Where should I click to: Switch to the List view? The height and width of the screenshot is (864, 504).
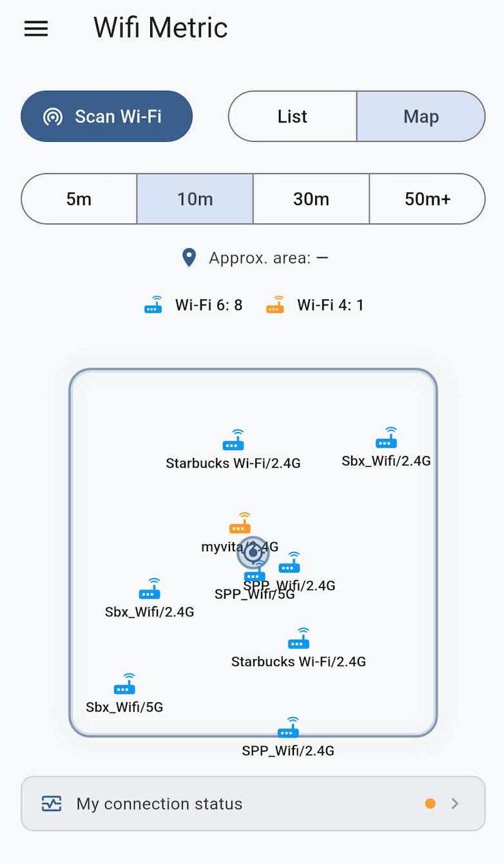[x=293, y=116]
